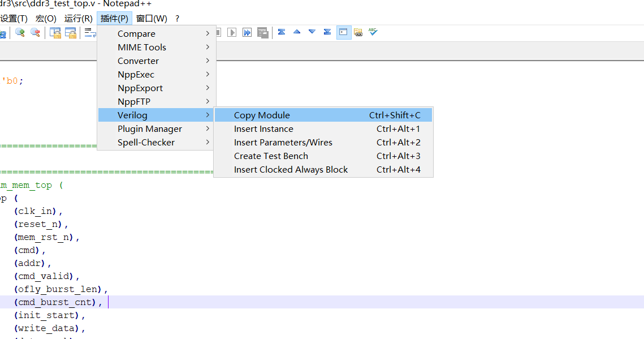Click the (init_start) line in editor
Image resolution: width=644 pixels, height=339 pixels.
click(x=49, y=315)
